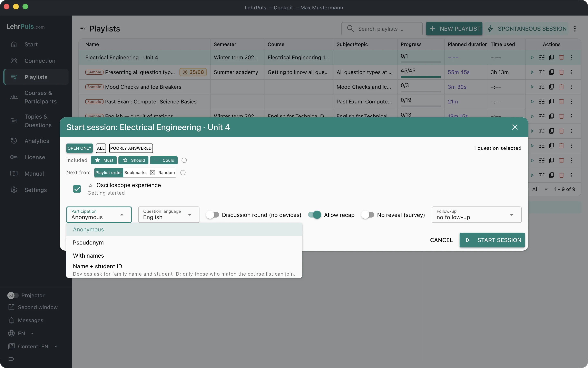Open License in sidebar
This screenshot has height=368, width=588.
[36, 157]
